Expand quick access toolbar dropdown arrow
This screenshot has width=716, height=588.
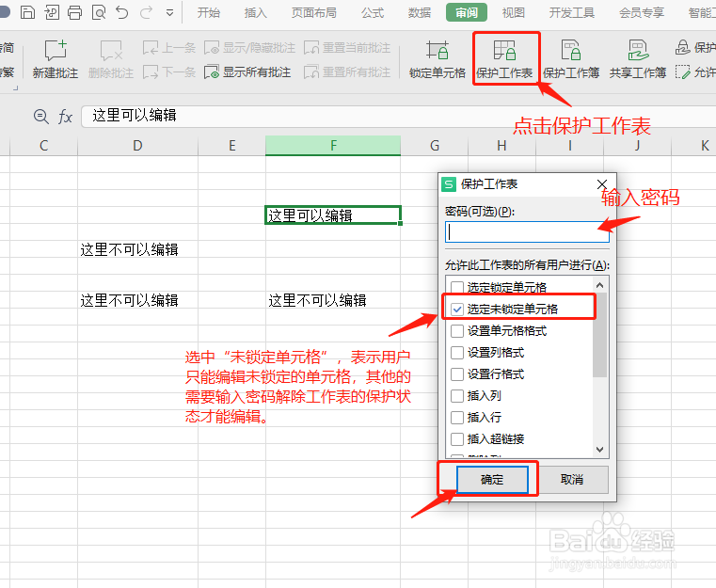click(170, 13)
